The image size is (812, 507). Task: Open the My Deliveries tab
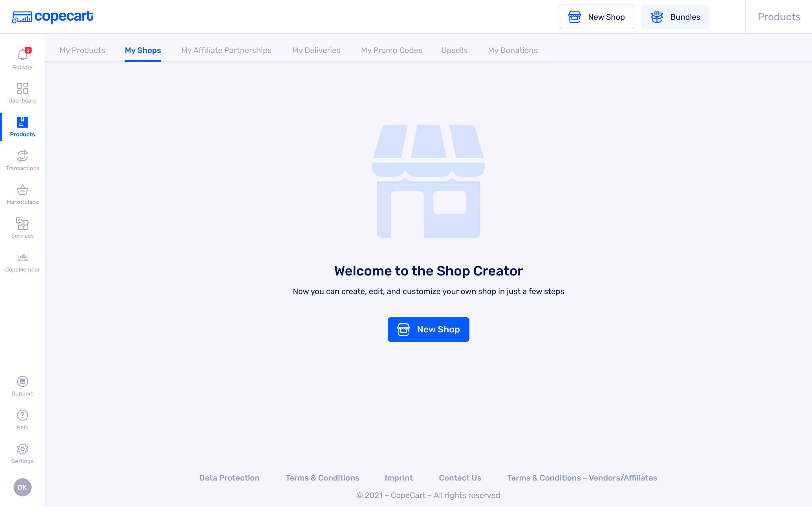coord(316,50)
